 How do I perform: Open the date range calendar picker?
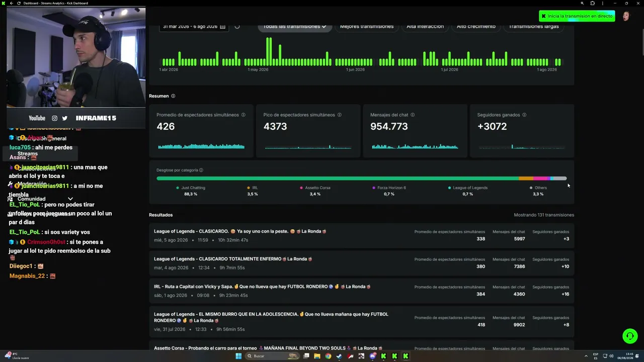222,27
